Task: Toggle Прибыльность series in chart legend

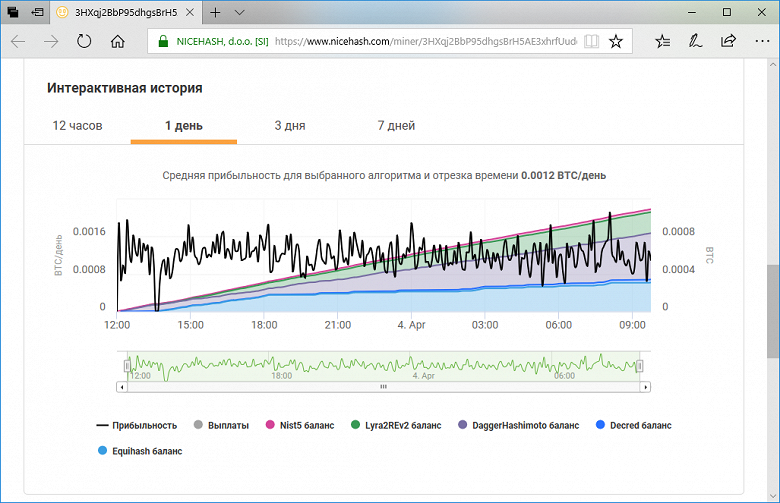Action: (137, 425)
